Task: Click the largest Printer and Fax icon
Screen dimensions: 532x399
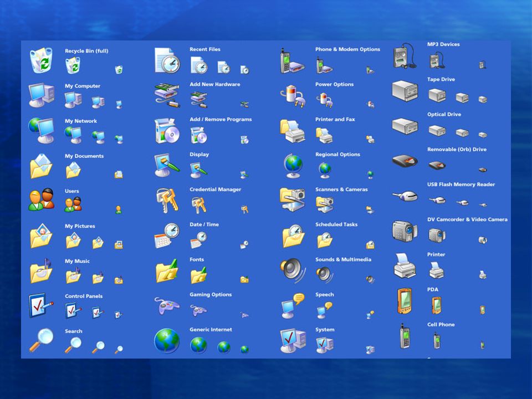Action: 293,131
